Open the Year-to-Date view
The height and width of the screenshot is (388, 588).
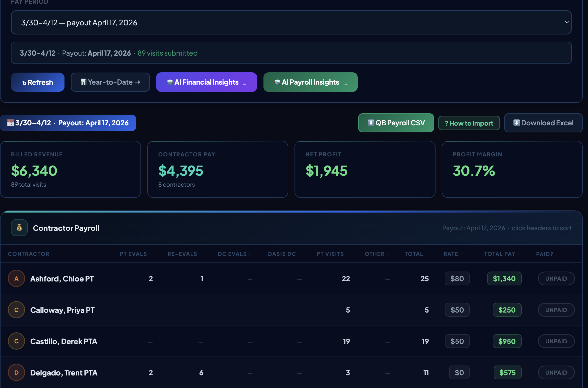pos(110,82)
